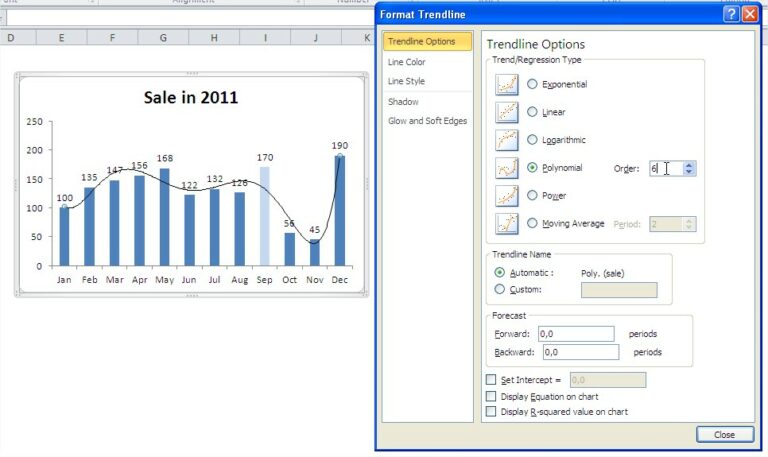The image size is (768, 457).
Task: Check Display R-squared value on chart
Action: [x=490, y=411]
